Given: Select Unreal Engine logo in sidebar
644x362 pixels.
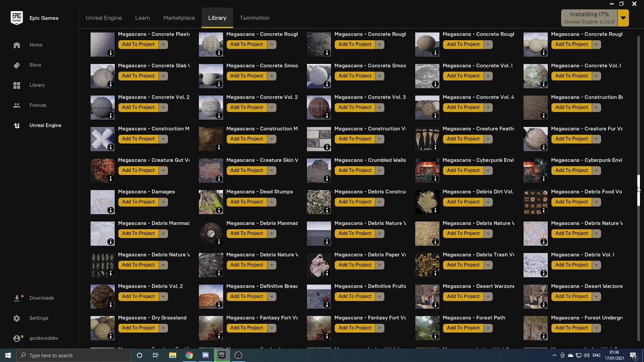Looking at the screenshot, I should click(17, 125).
